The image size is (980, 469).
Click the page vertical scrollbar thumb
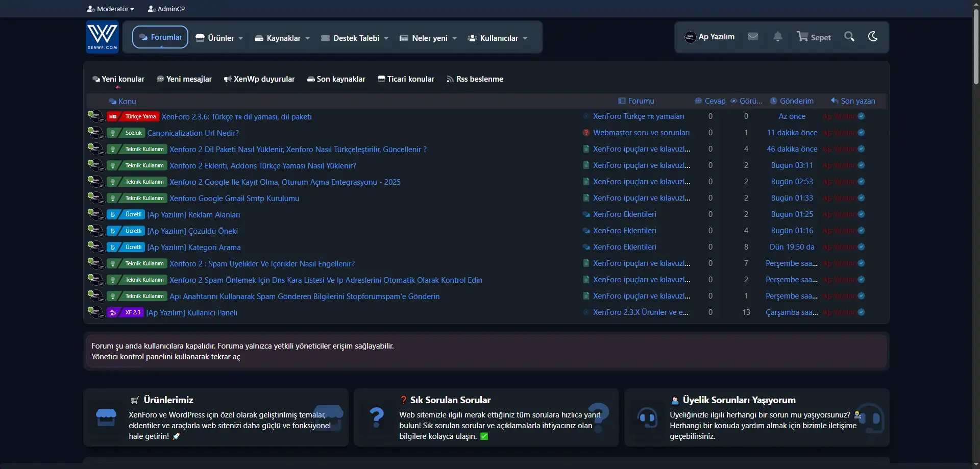(976, 46)
